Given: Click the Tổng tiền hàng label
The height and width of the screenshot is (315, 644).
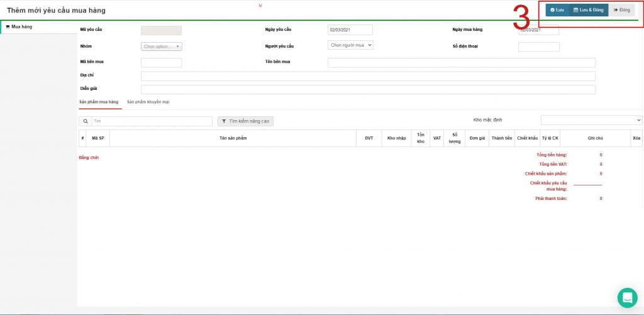Looking at the screenshot, I should (552, 155).
